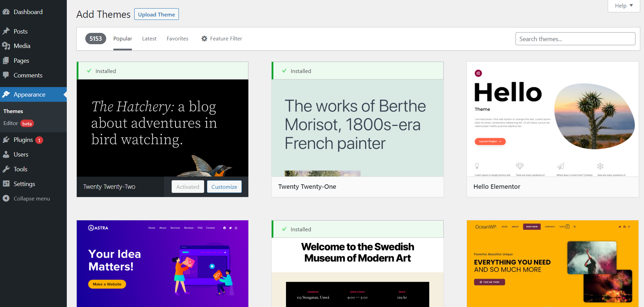Click the Installed notice on Swedish Museum theme
This screenshot has width=644, height=307.
[358, 229]
